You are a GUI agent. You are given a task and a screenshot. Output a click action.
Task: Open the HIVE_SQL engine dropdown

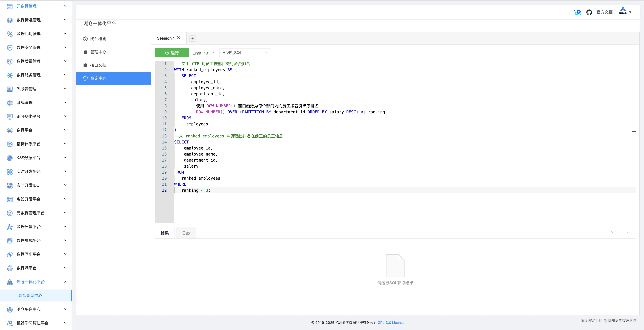tap(245, 53)
